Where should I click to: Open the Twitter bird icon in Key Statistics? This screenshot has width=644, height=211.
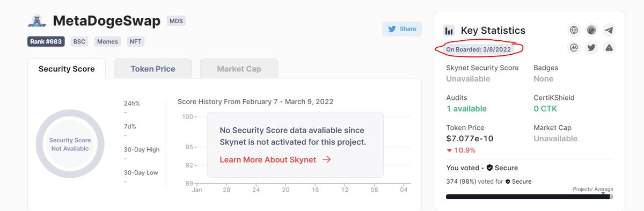[591, 48]
